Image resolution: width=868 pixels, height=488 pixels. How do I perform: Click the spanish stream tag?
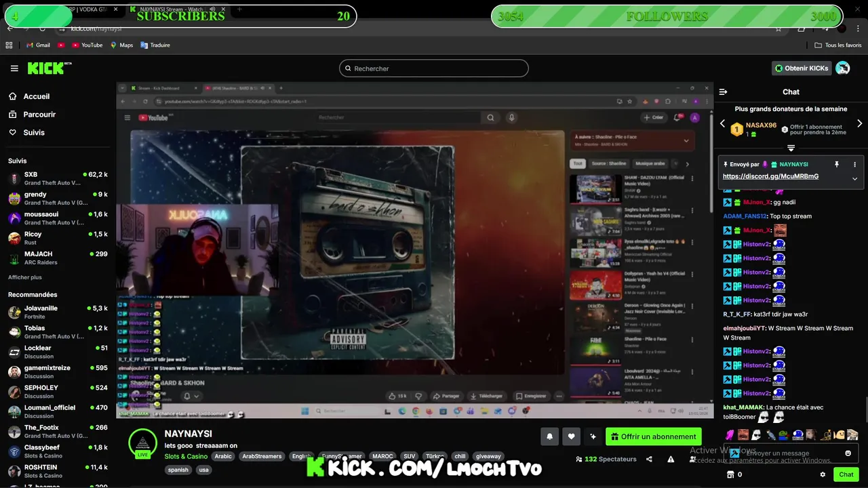178,470
